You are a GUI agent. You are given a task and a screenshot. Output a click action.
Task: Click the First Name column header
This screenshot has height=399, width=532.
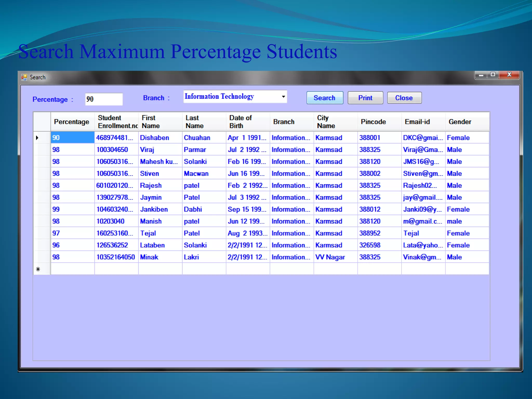(160, 122)
